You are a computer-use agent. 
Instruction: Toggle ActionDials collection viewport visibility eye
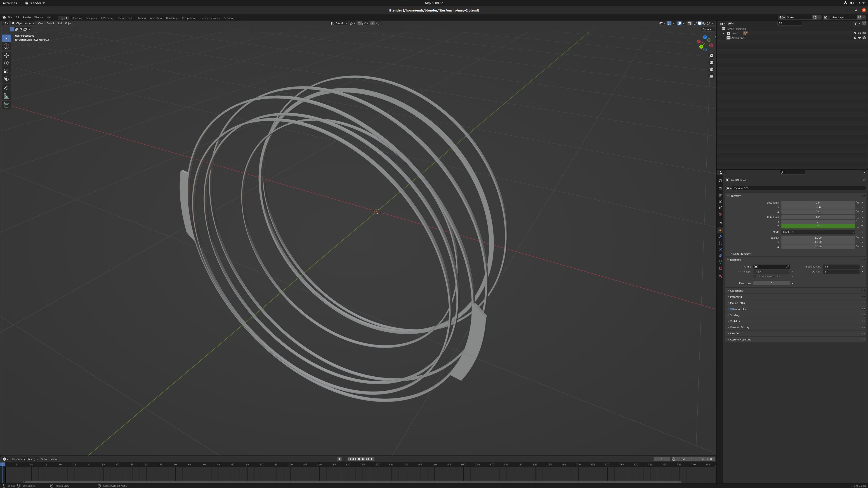tap(859, 38)
